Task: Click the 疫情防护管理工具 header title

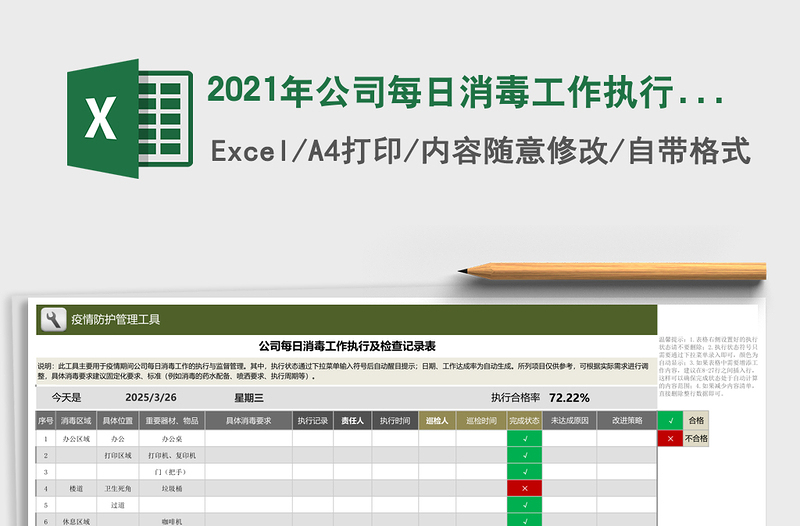Action: (x=115, y=320)
